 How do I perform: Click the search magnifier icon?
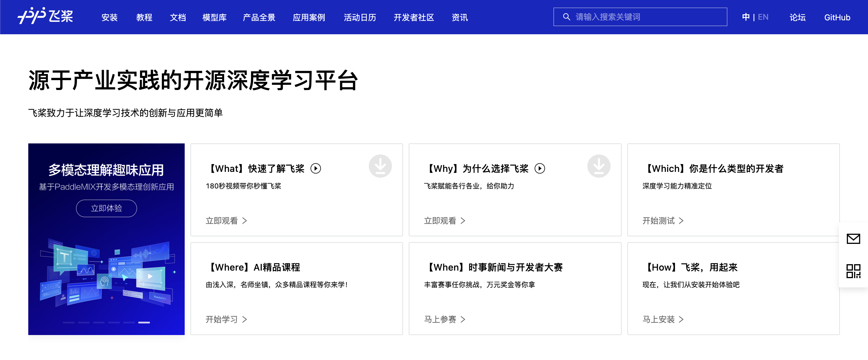(566, 17)
